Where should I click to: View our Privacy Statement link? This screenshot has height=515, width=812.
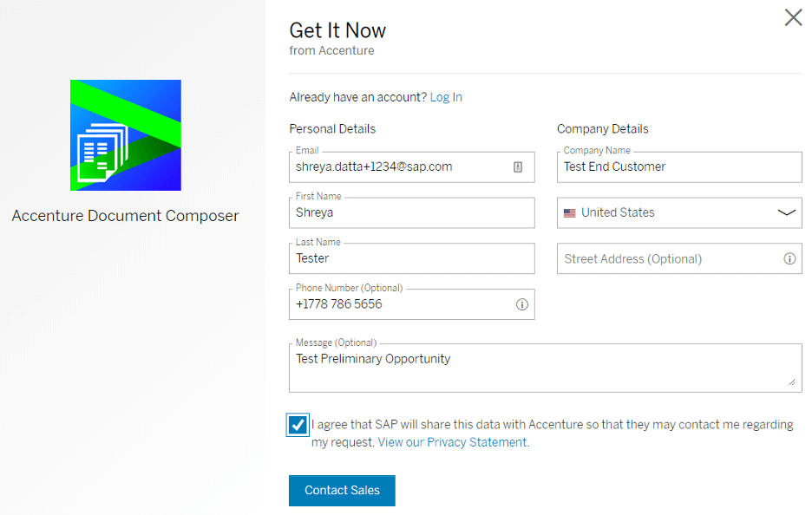tap(453, 442)
